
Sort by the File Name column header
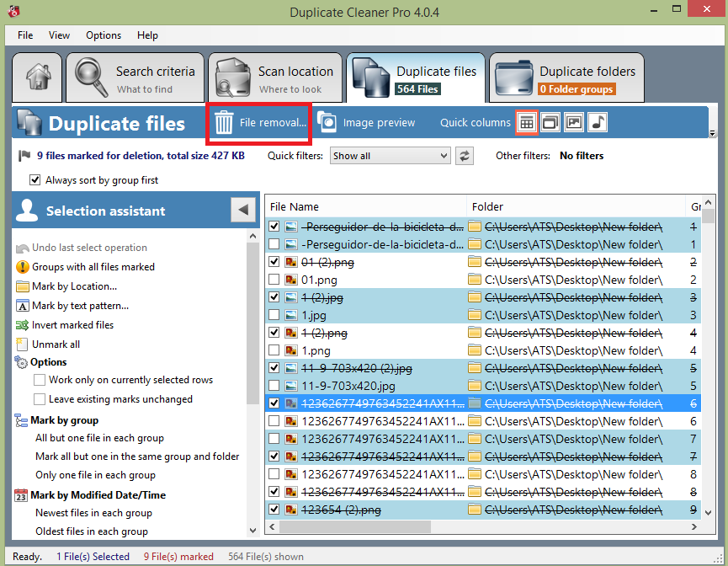click(x=366, y=206)
